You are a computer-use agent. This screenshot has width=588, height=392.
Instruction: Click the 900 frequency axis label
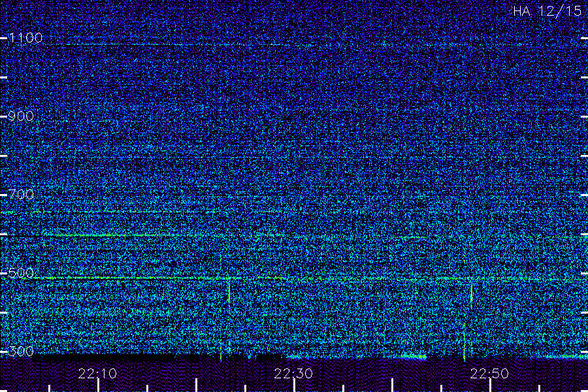pyautogui.click(x=21, y=116)
